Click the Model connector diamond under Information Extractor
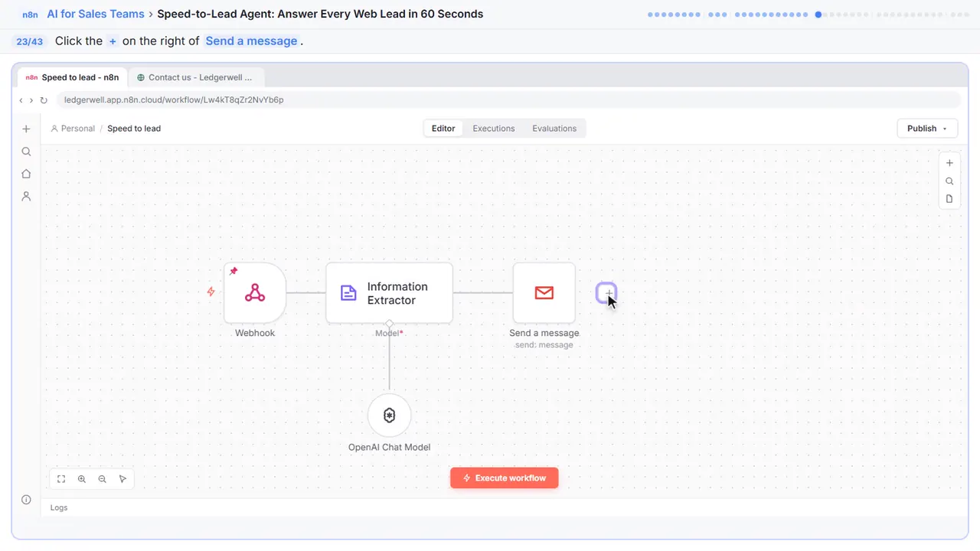The width and height of the screenshot is (980, 551). point(389,323)
